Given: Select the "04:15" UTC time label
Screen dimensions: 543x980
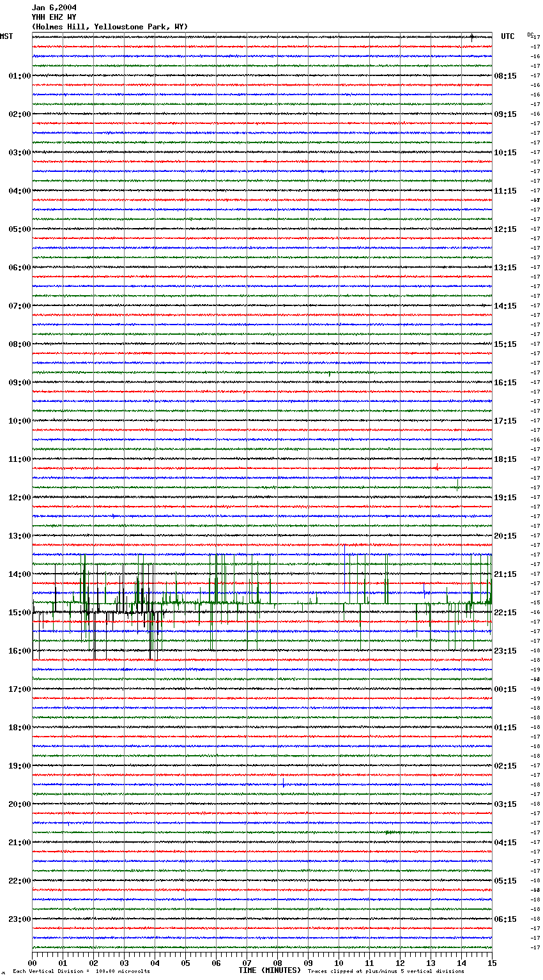Looking at the screenshot, I should coord(505,843).
